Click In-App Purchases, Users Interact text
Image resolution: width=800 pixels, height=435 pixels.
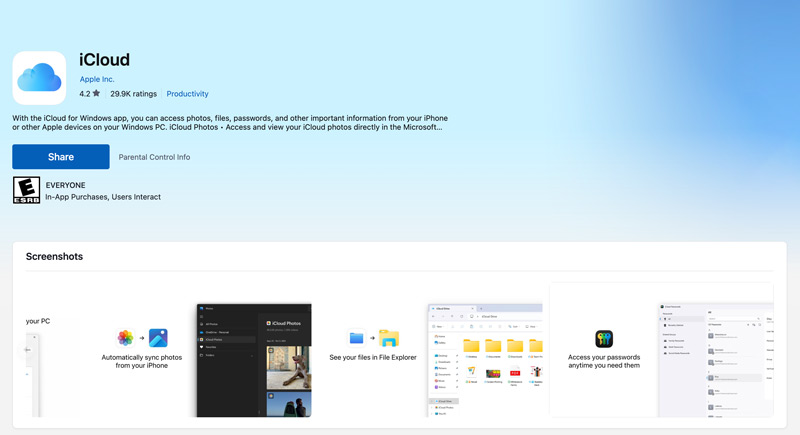point(103,197)
